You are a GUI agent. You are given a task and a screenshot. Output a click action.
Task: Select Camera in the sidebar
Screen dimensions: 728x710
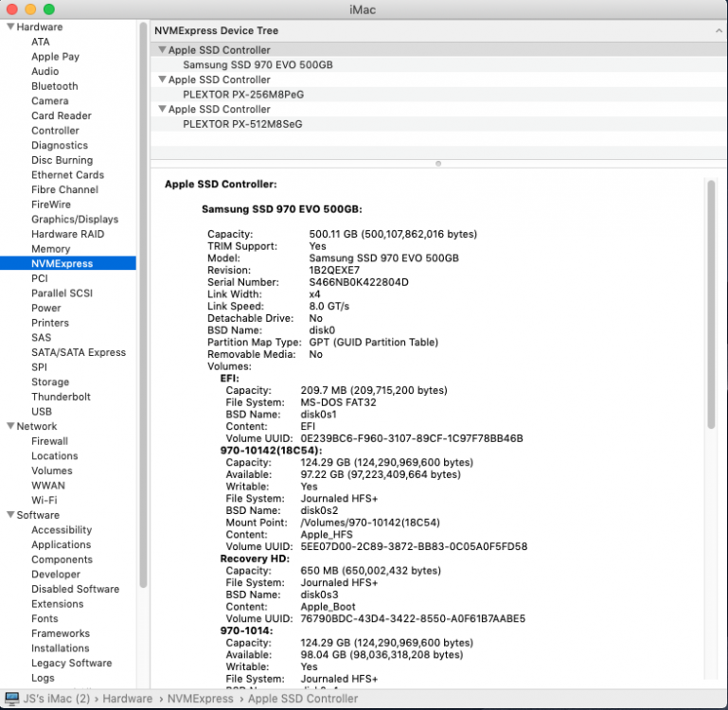(49, 100)
